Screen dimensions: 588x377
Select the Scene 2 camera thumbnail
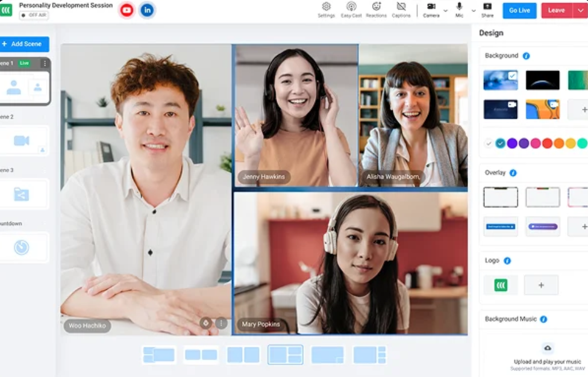click(22, 141)
